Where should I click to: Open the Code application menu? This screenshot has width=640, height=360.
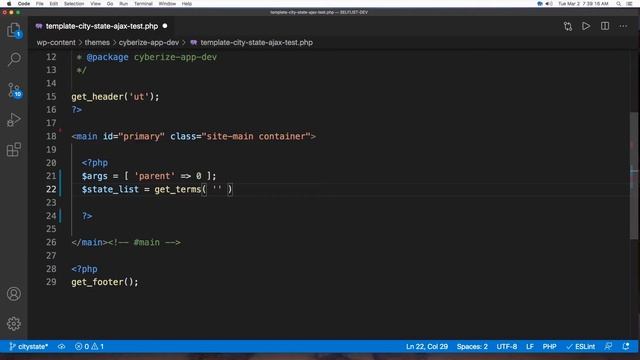coord(24,4)
